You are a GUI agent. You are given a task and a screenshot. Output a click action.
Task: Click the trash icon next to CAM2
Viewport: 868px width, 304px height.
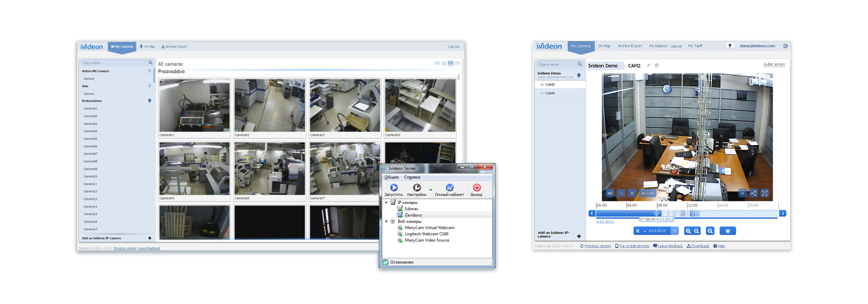point(657,66)
